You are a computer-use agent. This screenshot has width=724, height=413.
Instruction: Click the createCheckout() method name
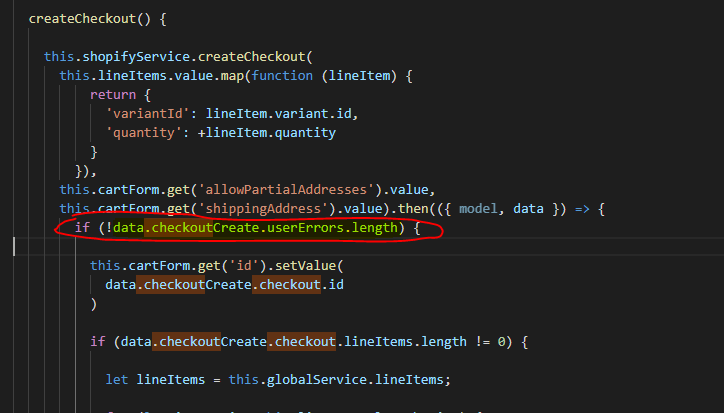point(82,19)
